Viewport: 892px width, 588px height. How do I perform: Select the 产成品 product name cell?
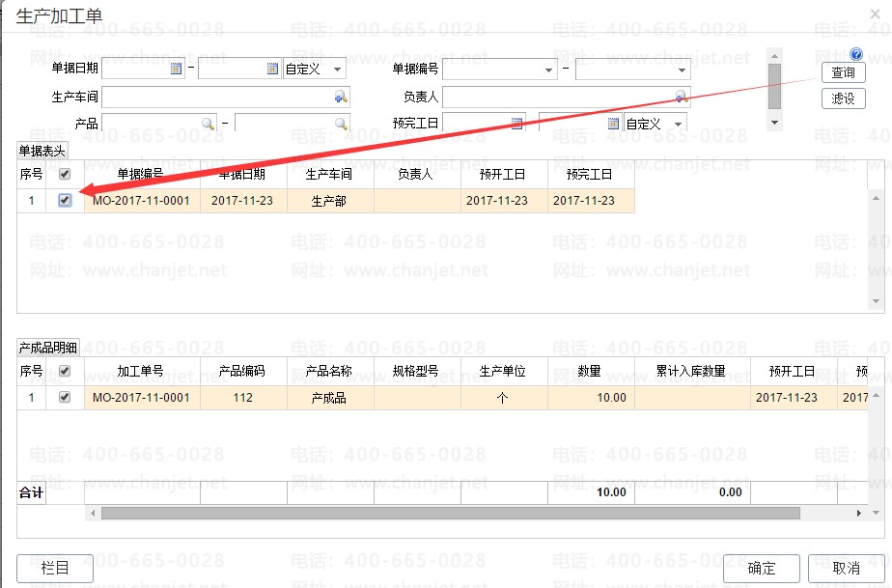pos(330,398)
